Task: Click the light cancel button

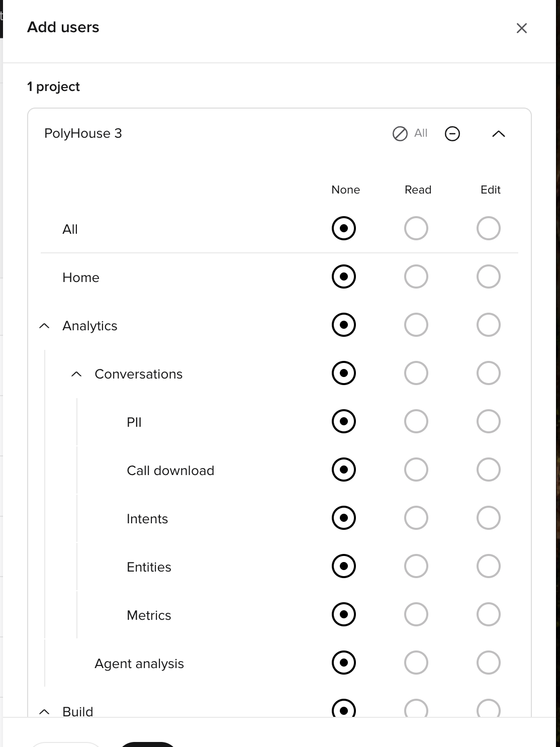Action: pyautogui.click(x=65, y=744)
